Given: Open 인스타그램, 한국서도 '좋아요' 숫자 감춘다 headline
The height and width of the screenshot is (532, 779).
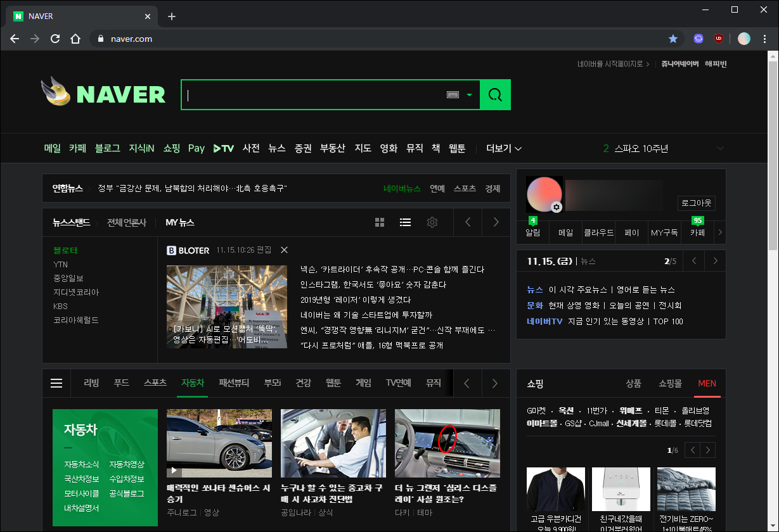Looking at the screenshot, I should coord(373,285).
